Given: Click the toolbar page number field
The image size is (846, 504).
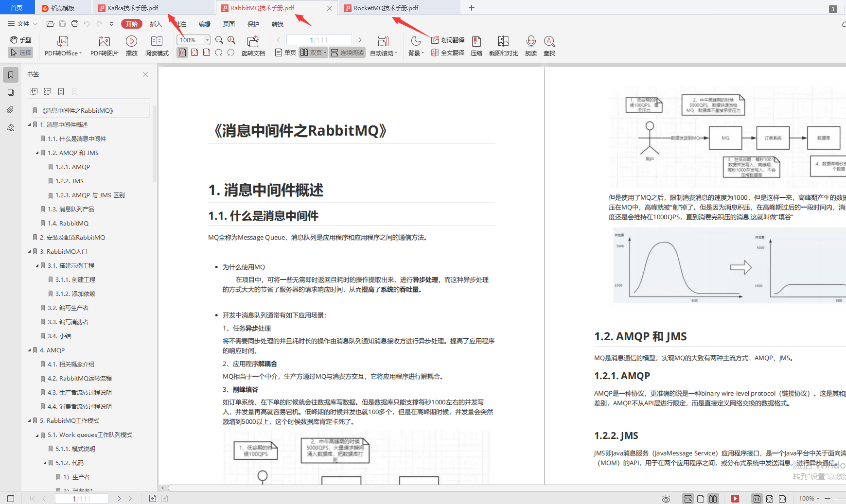Looking at the screenshot, I should 319,40.
